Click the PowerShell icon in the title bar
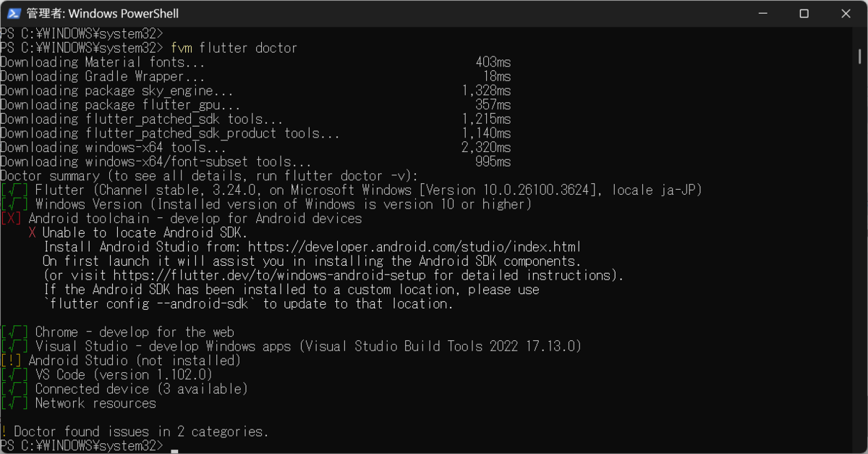 (x=14, y=13)
